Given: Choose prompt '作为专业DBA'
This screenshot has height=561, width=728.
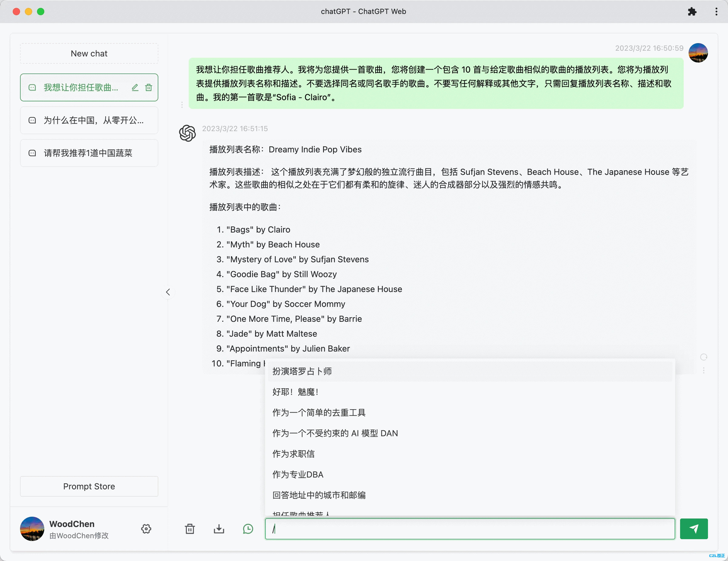Looking at the screenshot, I should (470, 474).
